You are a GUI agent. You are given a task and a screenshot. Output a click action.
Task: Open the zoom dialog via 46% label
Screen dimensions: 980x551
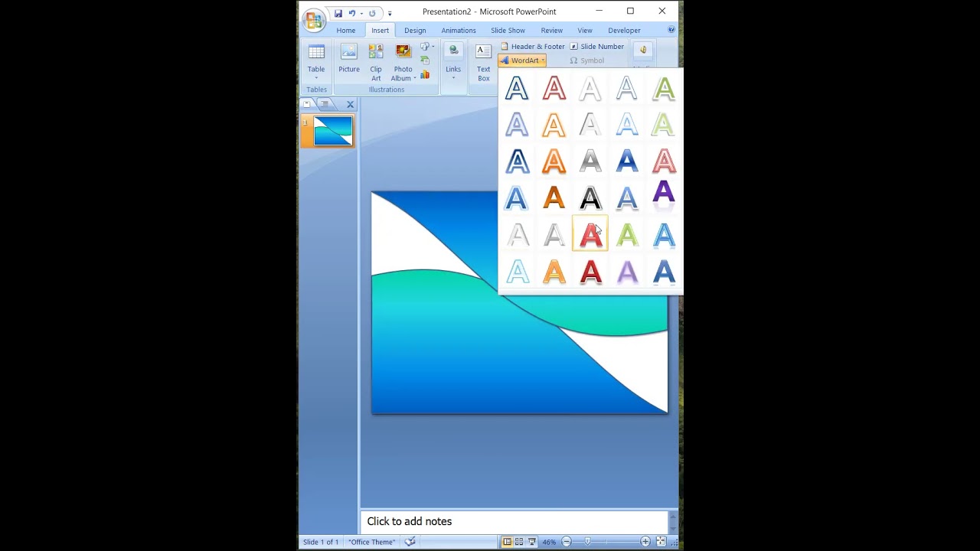click(x=549, y=542)
